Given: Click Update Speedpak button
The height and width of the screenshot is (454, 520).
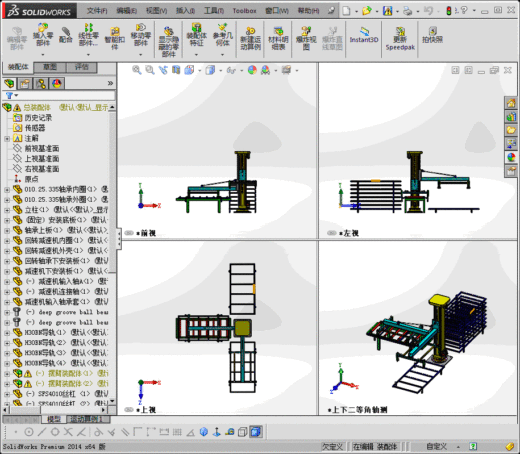Looking at the screenshot, I should pyautogui.click(x=400, y=39).
